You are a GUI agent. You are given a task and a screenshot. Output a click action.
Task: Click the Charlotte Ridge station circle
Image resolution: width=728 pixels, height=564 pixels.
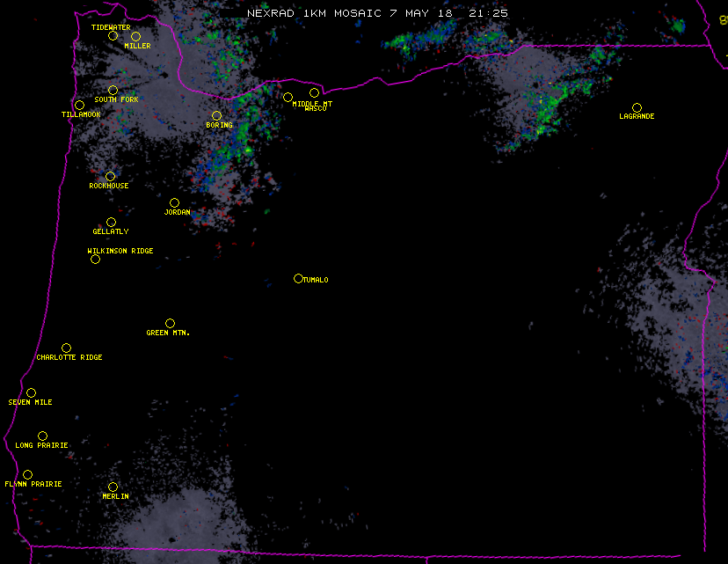(x=66, y=348)
